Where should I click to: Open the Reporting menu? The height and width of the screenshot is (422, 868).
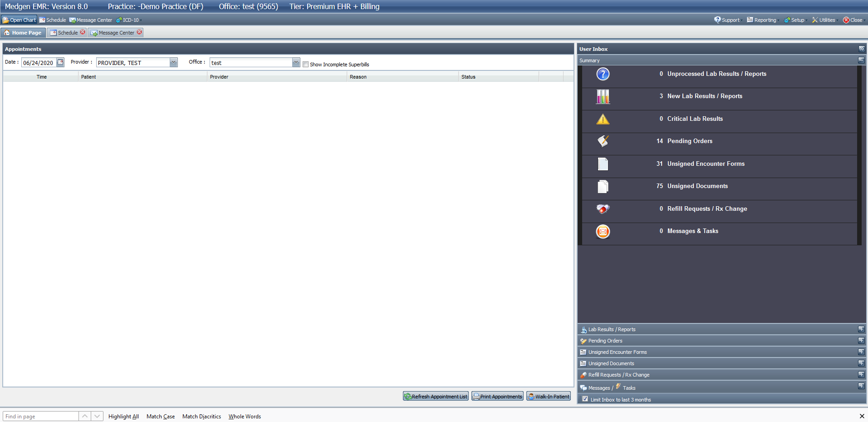765,20
